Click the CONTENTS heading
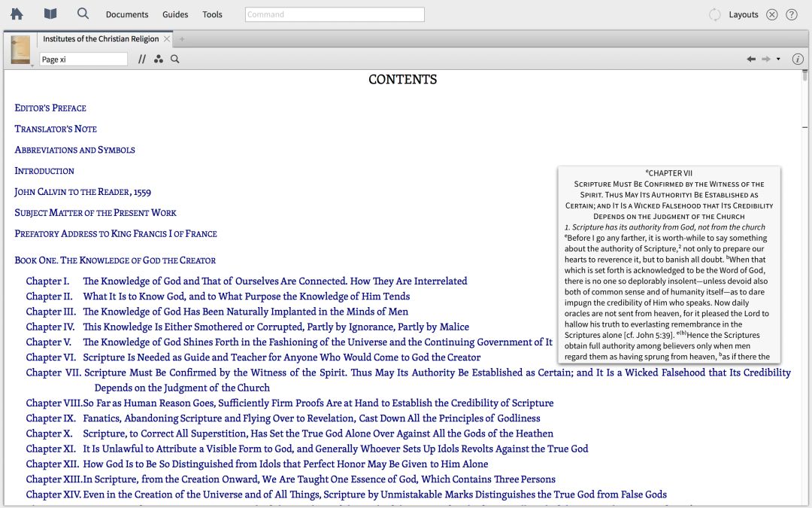The width and height of the screenshot is (812, 508). pos(403,79)
